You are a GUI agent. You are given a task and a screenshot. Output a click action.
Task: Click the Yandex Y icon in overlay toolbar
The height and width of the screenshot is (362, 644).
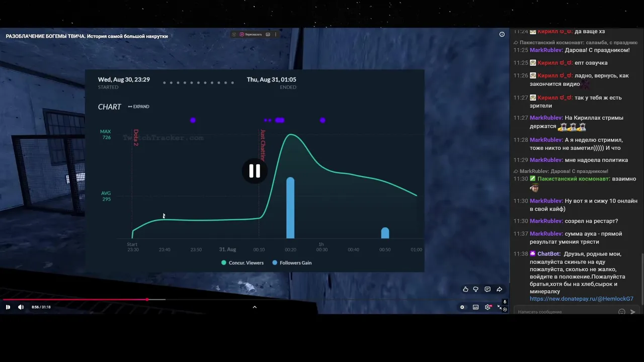coord(234,34)
